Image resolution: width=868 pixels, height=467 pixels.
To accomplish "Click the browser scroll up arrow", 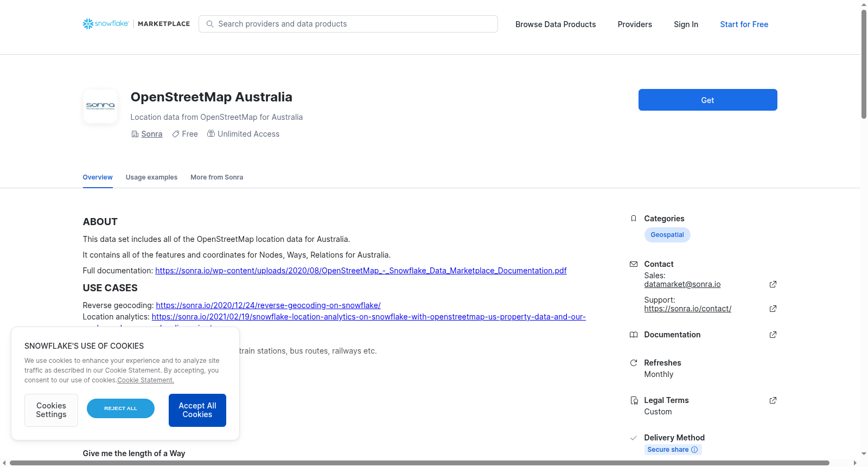I will point(864,4).
